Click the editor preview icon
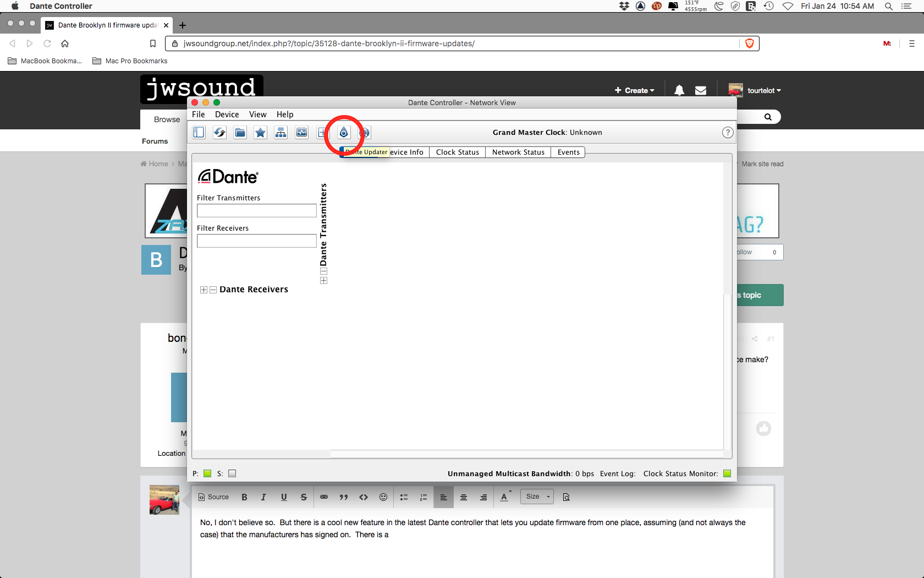924x578 pixels. 566,497
